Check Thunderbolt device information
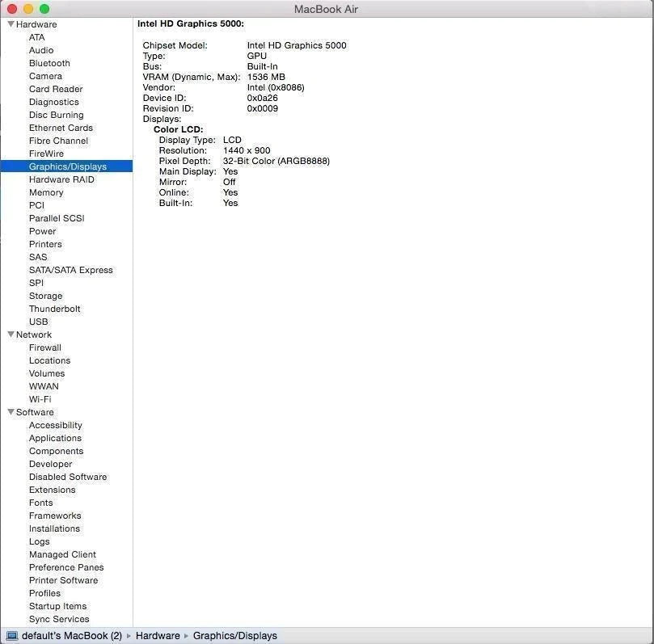The height and width of the screenshot is (644, 654). (55, 309)
